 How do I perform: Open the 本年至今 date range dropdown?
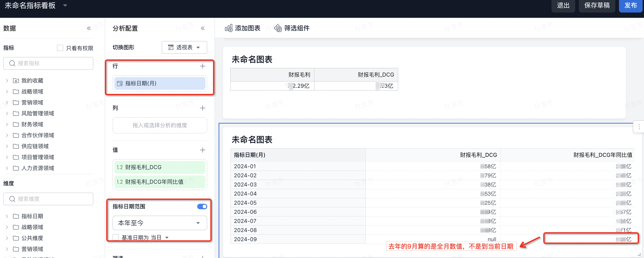coord(159,223)
